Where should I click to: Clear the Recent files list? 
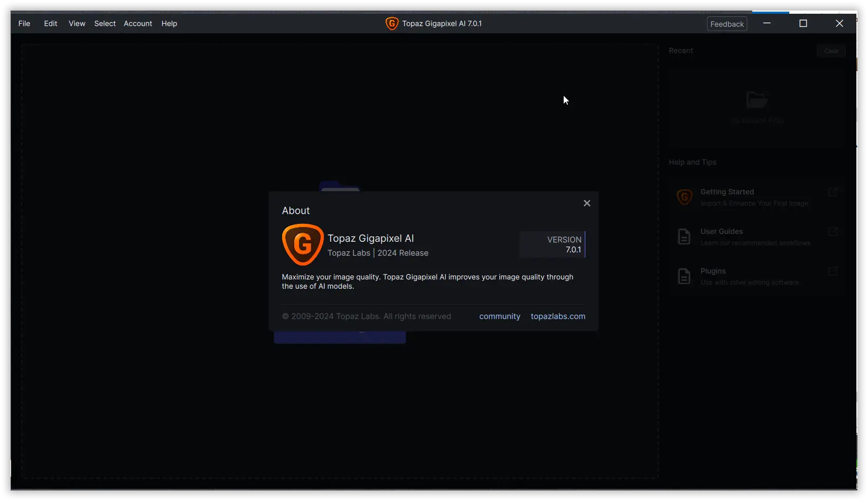(831, 51)
